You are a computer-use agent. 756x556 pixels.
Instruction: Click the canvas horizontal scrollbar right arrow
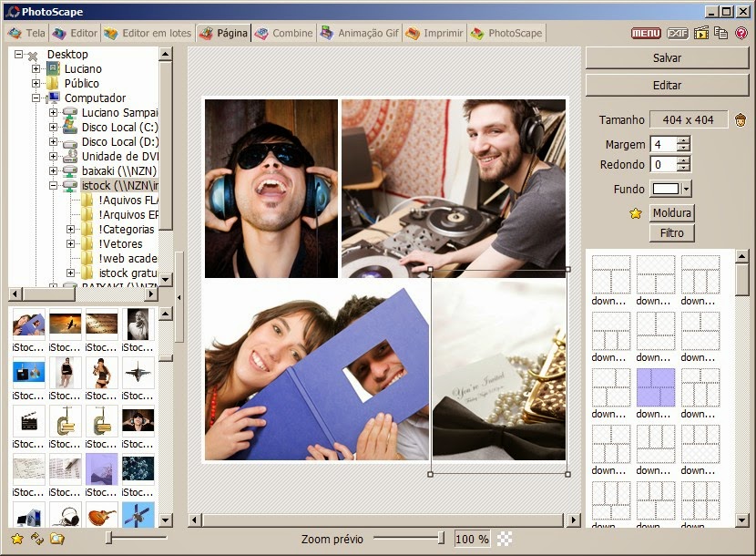[573, 520]
